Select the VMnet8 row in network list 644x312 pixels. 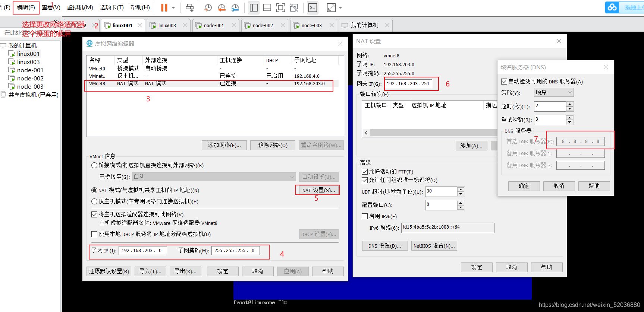[x=213, y=84]
